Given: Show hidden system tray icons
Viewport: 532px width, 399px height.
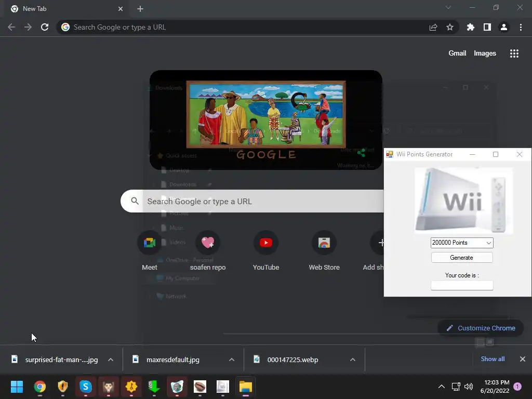Looking at the screenshot, I should pos(442,387).
